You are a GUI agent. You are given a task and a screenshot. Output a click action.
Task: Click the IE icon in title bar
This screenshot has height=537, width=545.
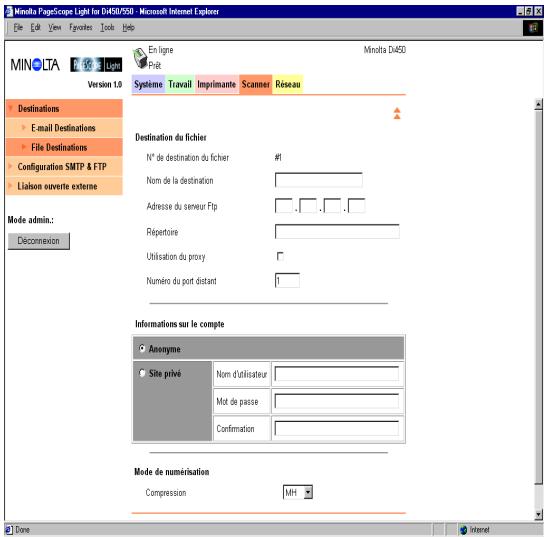(x=9, y=11)
